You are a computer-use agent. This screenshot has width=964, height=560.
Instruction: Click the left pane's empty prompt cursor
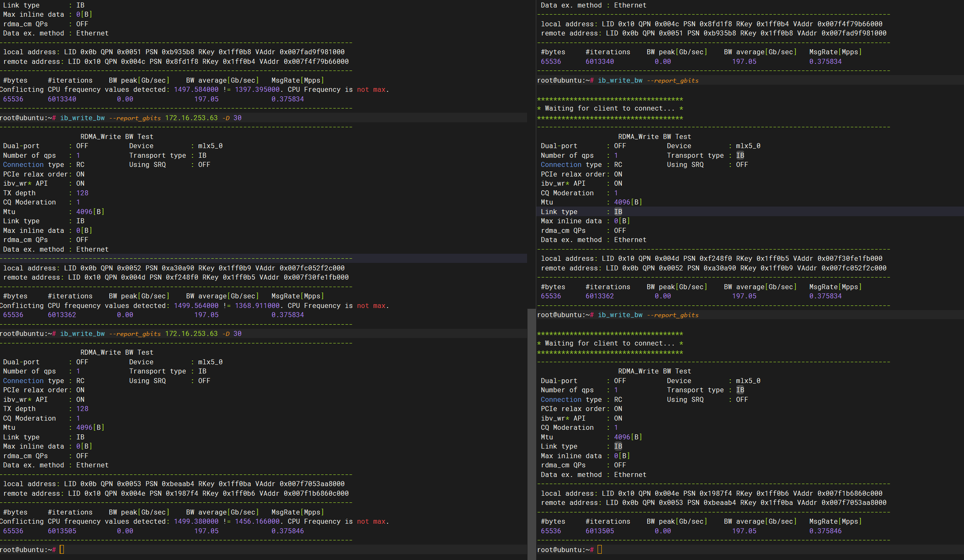62,550
